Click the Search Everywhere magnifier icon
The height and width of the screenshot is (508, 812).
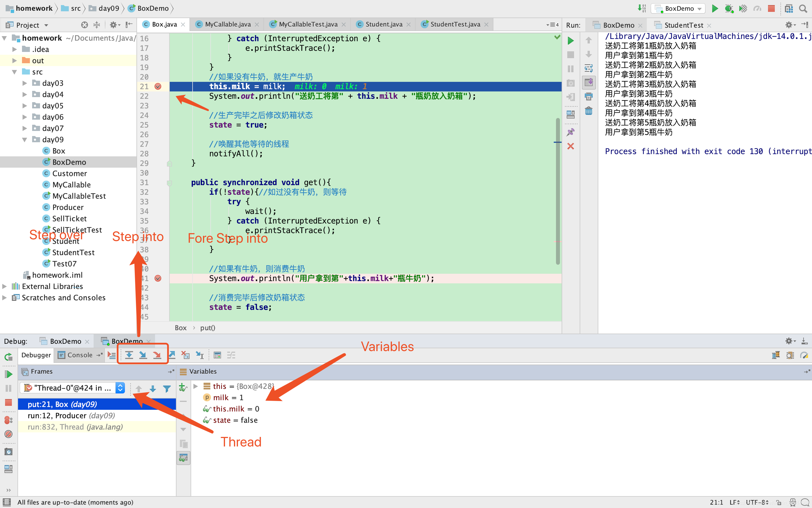pyautogui.click(x=803, y=8)
